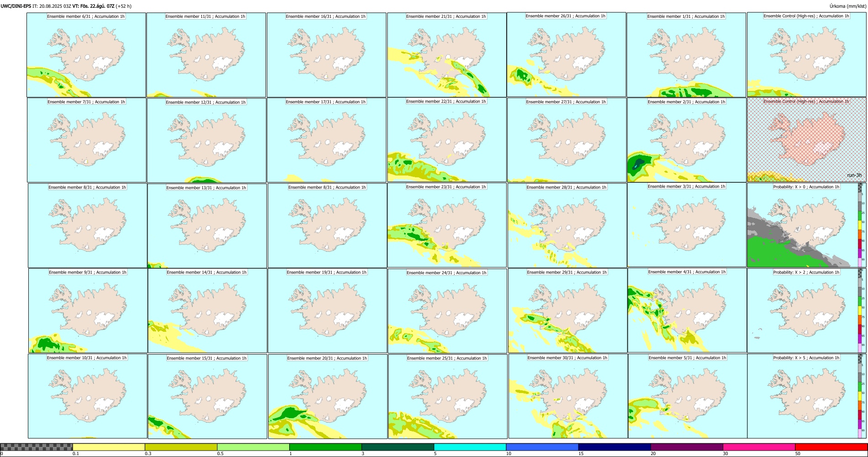The height and width of the screenshot is (457, 868).
Task: Pick the dark green 3–5 mm legend swatch
Action: [397, 447]
